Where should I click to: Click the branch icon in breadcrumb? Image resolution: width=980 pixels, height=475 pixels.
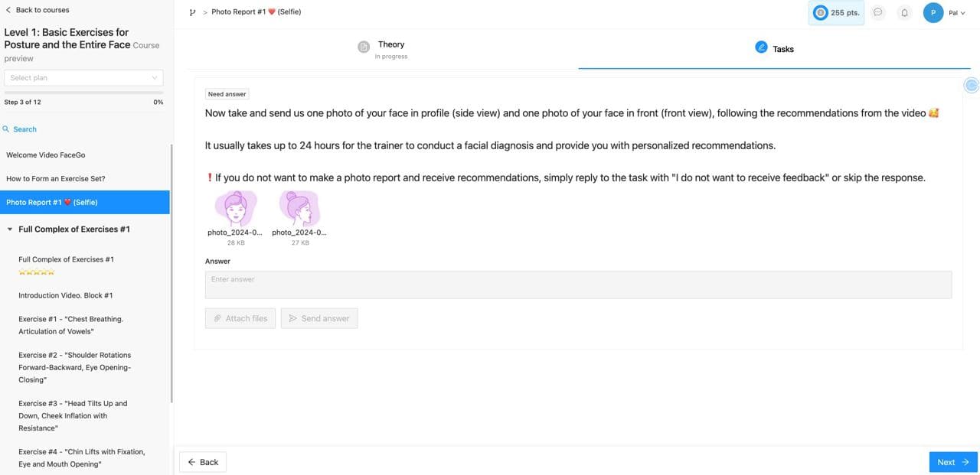[x=192, y=12]
